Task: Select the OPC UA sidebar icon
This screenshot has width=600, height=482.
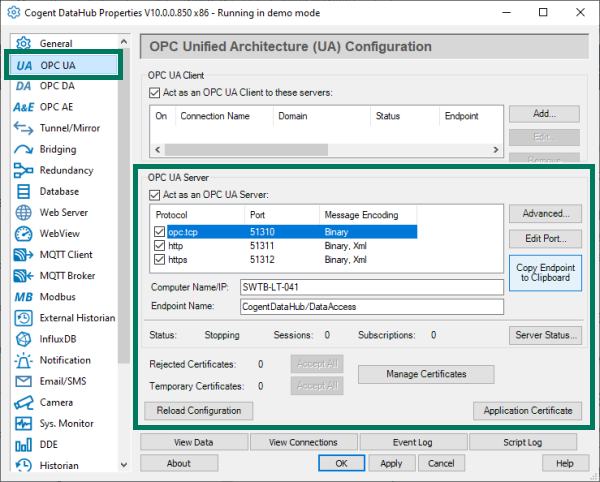Action: [24, 65]
